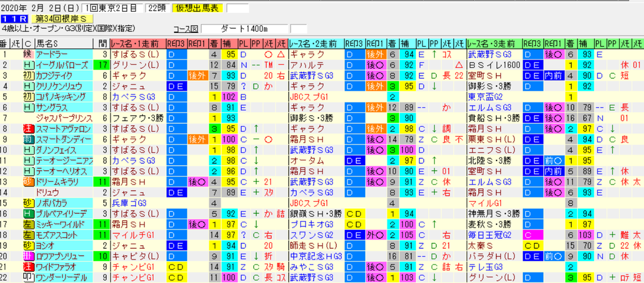The height and width of the screenshot is (283, 644).
Task: Click green interval cell 10 for ロワアブソリュー
Action: pyautogui.click(x=101, y=256)
